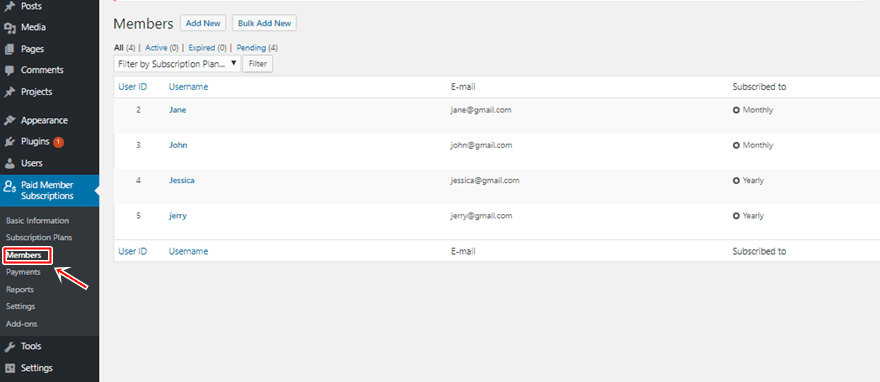Open John's member profile link
The image size is (880, 382).
178,145
